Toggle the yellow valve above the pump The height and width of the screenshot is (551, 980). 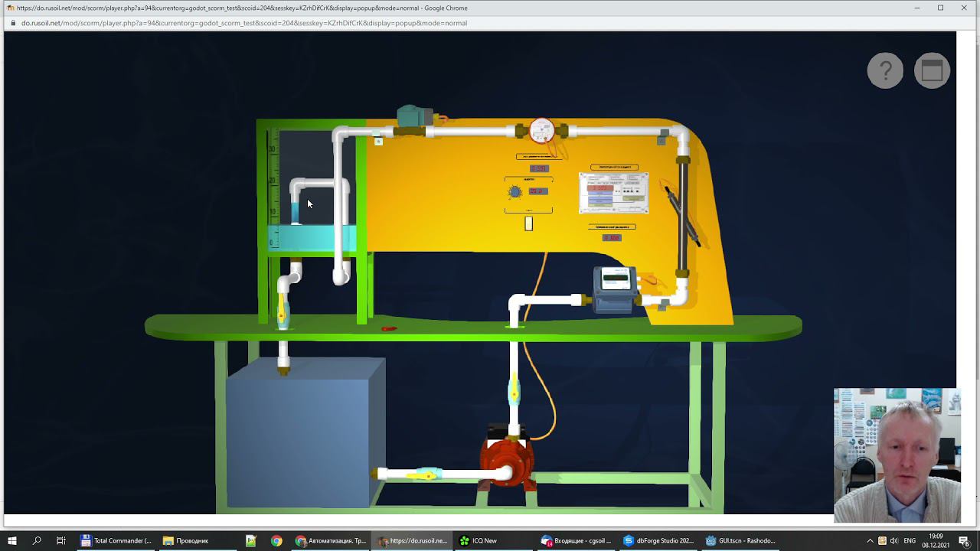click(514, 392)
